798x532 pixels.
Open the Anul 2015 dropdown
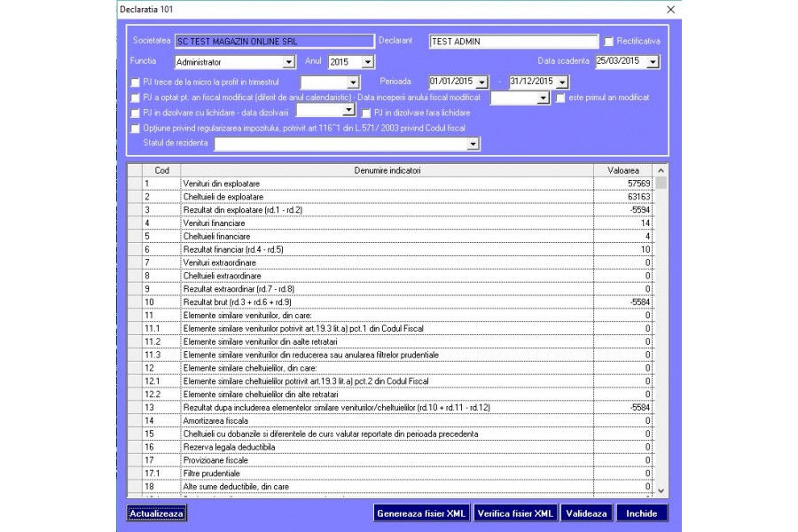[x=367, y=62]
